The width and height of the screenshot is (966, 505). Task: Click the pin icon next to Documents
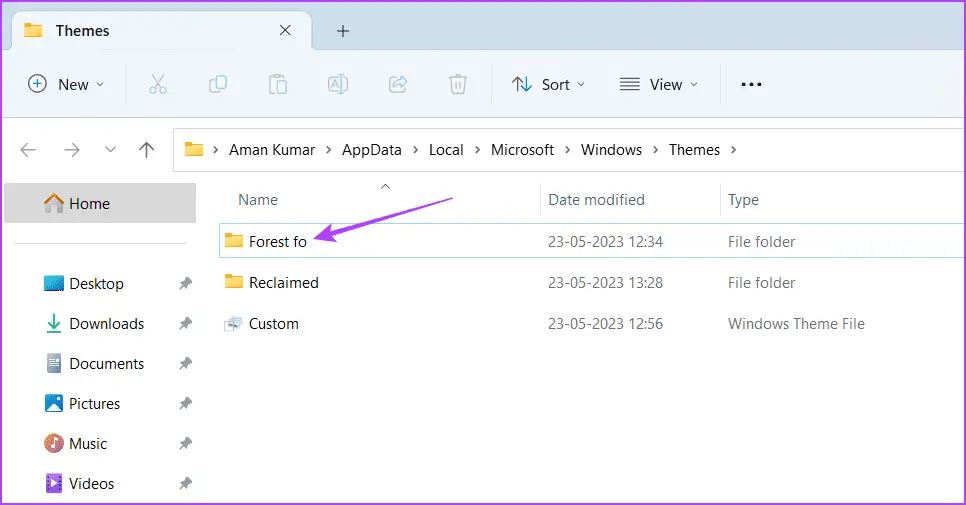tap(185, 363)
